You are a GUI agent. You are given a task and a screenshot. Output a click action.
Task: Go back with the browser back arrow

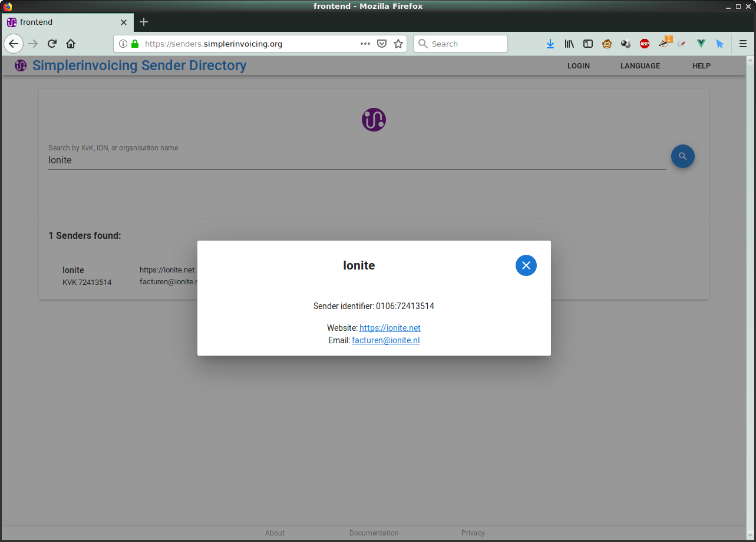[14, 44]
